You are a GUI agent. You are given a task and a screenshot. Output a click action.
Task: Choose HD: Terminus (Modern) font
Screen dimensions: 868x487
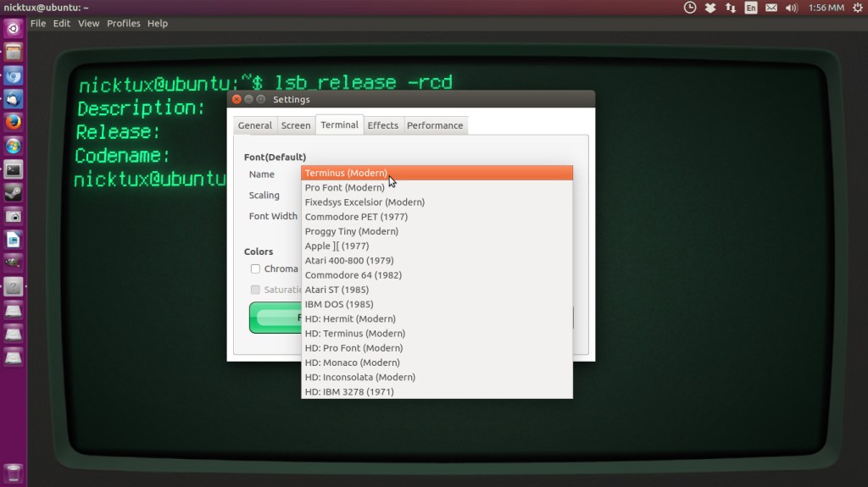click(x=437, y=333)
